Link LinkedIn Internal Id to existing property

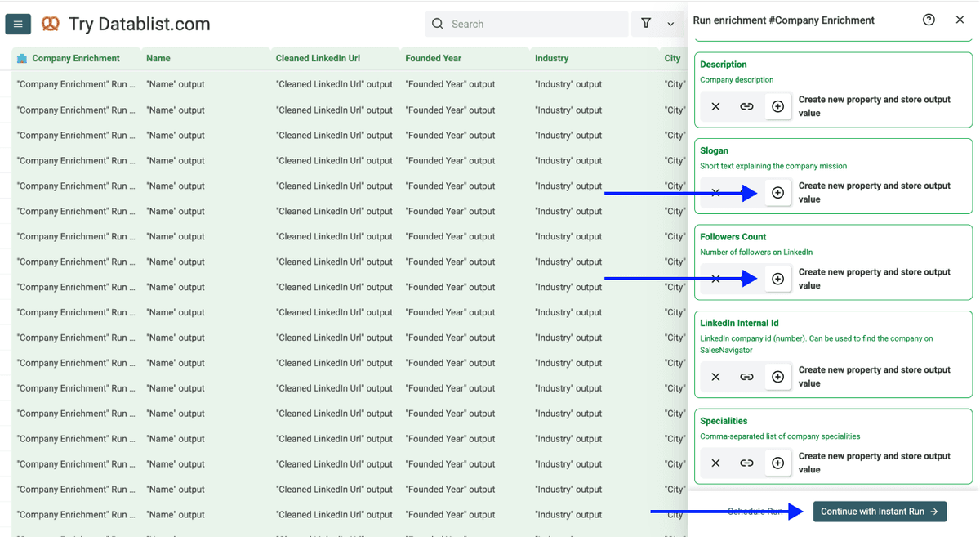pyautogui.click(x=746, y=377)
